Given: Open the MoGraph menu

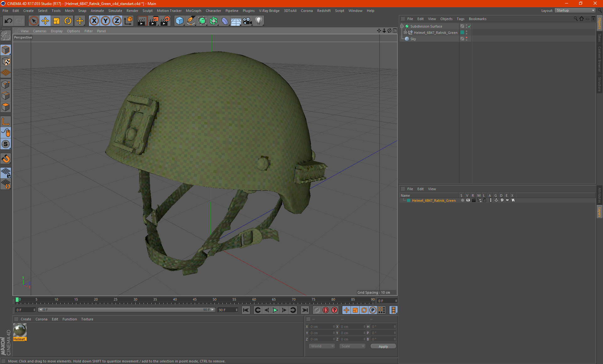Looking at the screenshot, I should (x=193, y=11).
